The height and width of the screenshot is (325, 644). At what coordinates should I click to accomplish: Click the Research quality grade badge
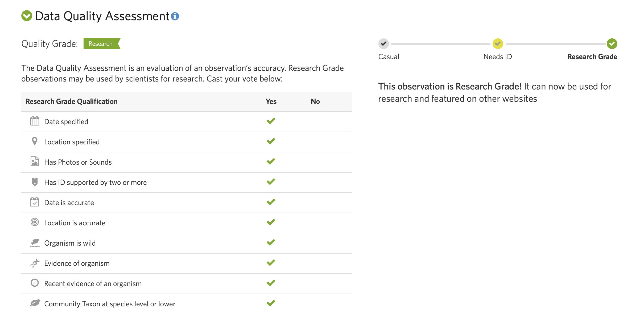coord(101,44)
